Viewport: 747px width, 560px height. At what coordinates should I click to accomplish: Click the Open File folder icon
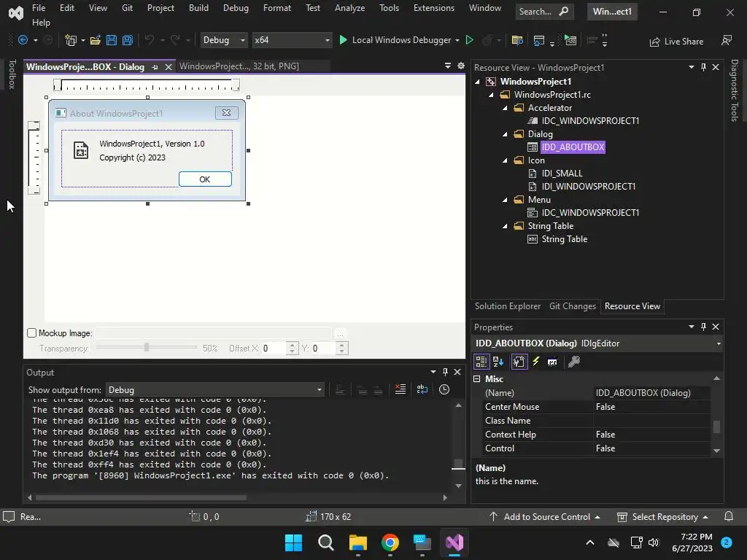pos(96,41)
